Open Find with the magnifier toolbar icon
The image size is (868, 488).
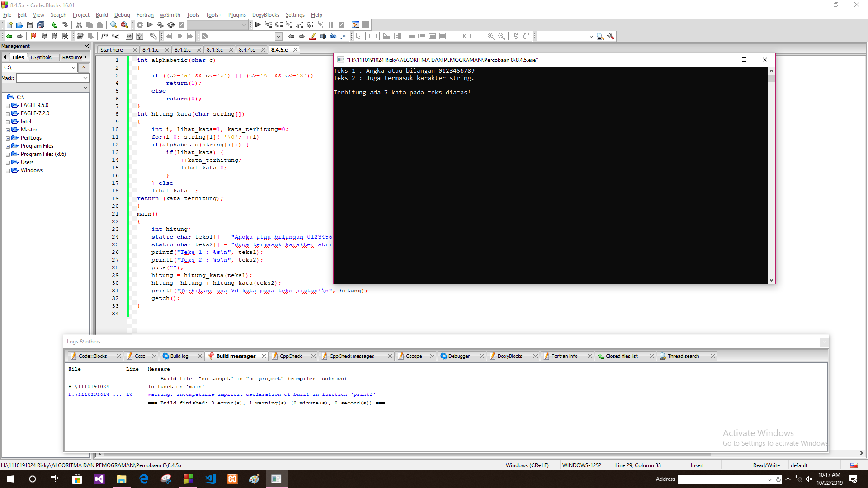pyautogui.click(x=113, y=25)
